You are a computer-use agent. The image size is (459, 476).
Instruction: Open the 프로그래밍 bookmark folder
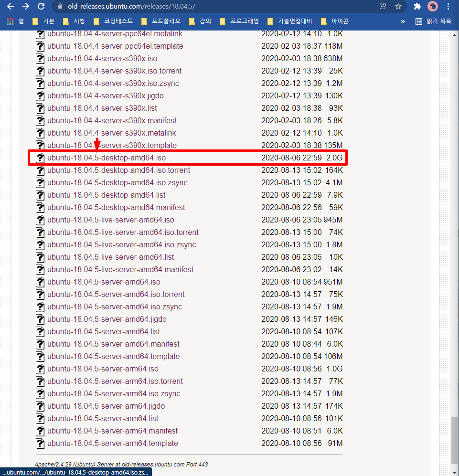[x=239, y=21]
